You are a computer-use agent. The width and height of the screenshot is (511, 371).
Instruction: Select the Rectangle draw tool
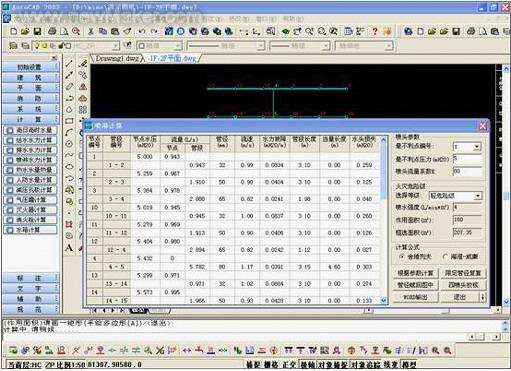click(69, 121)
